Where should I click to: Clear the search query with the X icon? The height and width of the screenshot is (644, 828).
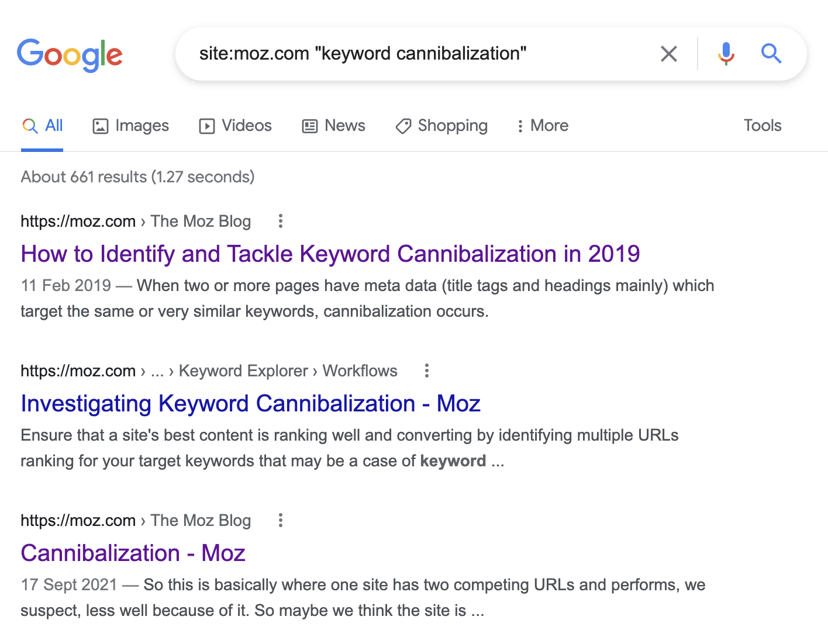(668, 53)
